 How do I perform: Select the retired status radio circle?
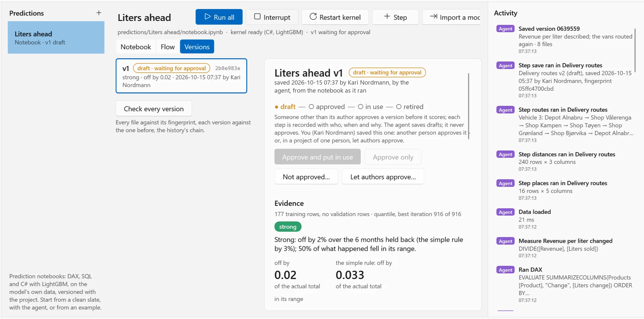tap(399, 107)
